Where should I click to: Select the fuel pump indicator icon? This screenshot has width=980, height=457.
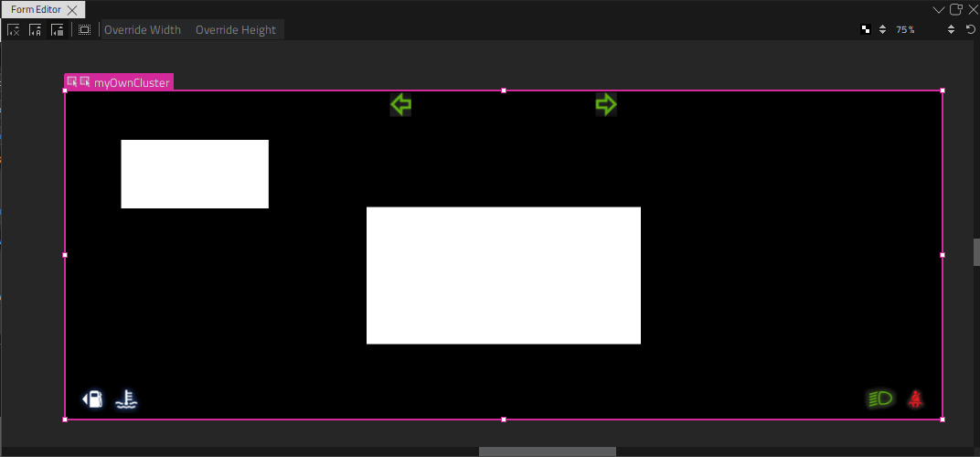click(x=92, y=399)
